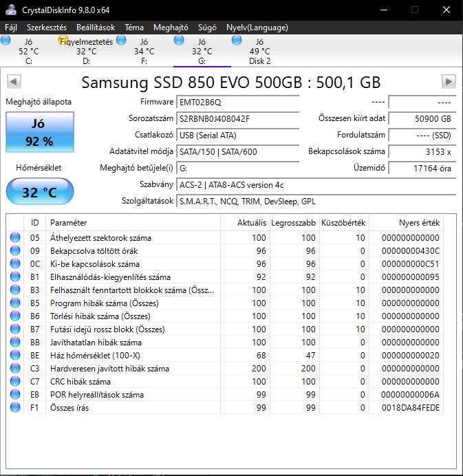Select the 'CRC hibák száma' row text
Screen dimensions: 463x476
click(80, 381)
